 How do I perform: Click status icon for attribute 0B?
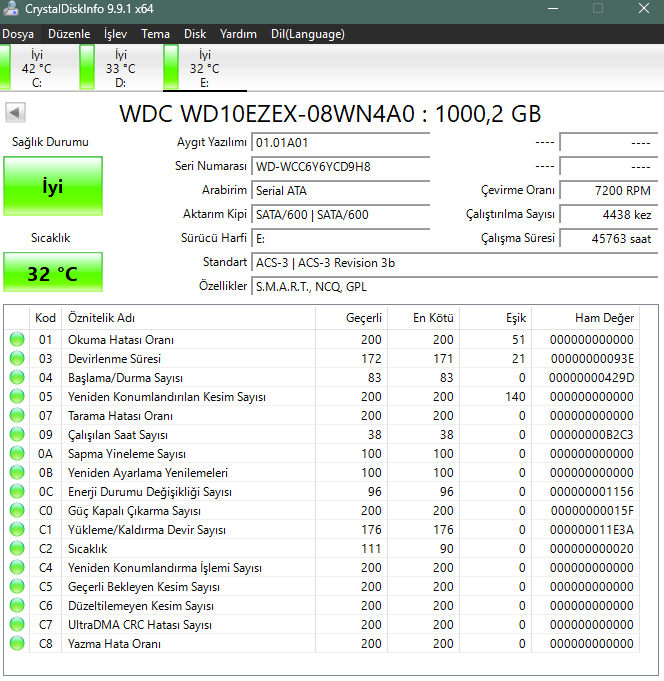pyautogui.click(x=17, y=472)
